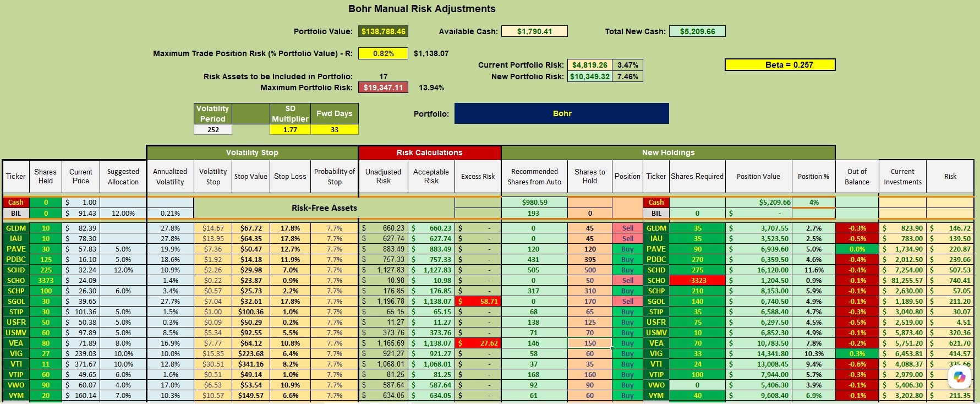Click the Risk Assets count 17
This screenshot has width=980, height=404.
[384, 77]
